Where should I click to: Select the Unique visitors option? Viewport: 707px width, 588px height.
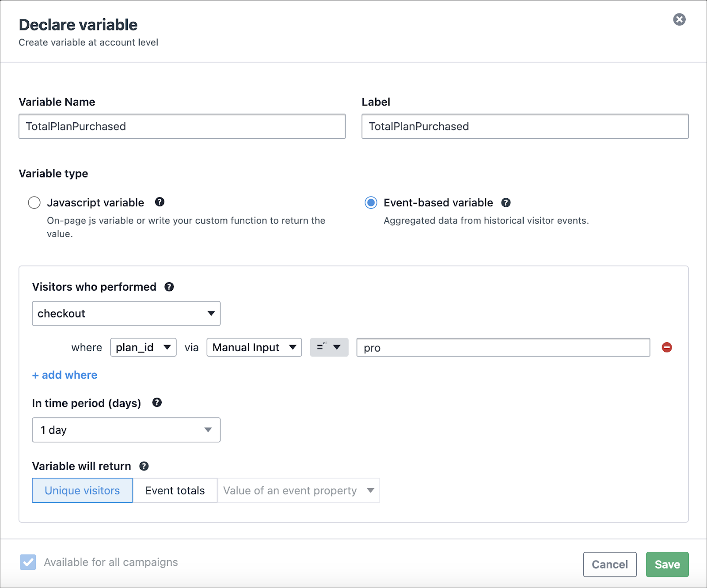82,490
